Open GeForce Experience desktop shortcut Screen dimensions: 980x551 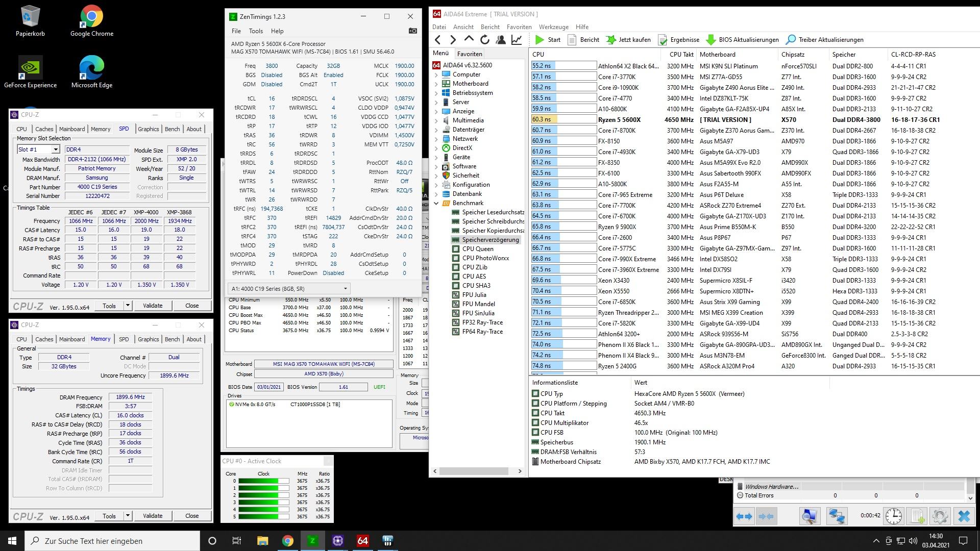pos(30,72)
